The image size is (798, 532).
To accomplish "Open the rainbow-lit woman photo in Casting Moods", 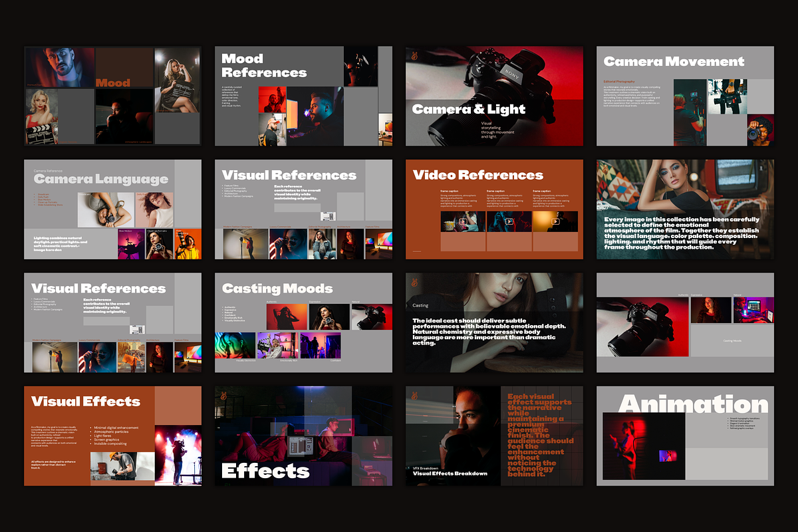I will click(x=235, y=346).
